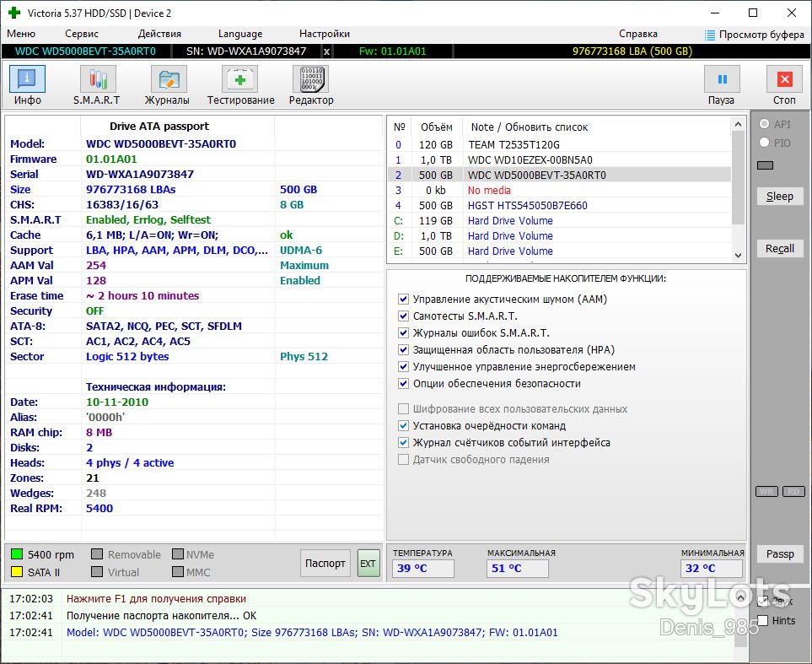Open the S.M.A.R.T attributes view
This screenshot has height=664, width=812.
coord(97,85)
